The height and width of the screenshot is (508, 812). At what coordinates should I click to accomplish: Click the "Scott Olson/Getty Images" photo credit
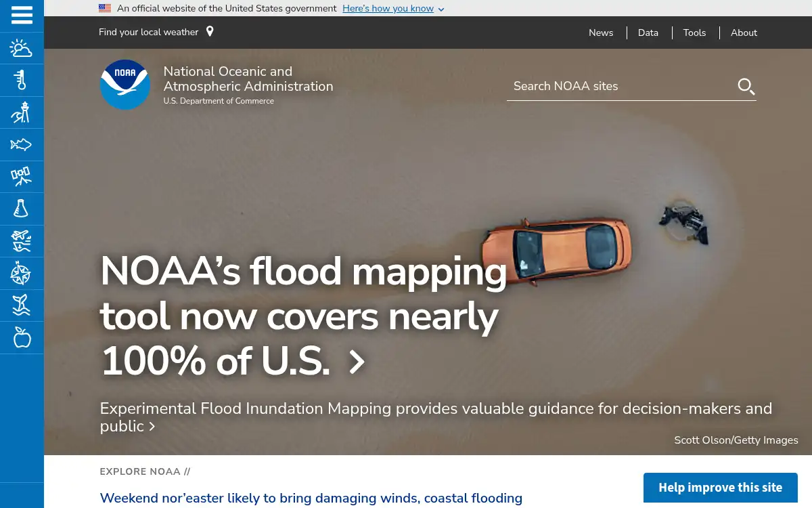coord(736,440)
